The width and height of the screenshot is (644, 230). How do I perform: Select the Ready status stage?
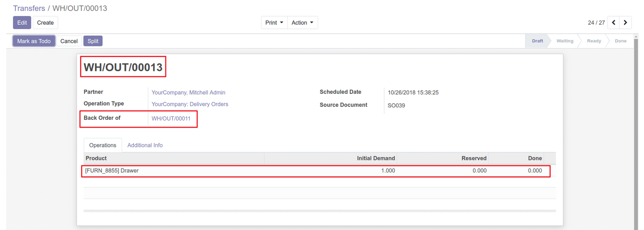594,41
